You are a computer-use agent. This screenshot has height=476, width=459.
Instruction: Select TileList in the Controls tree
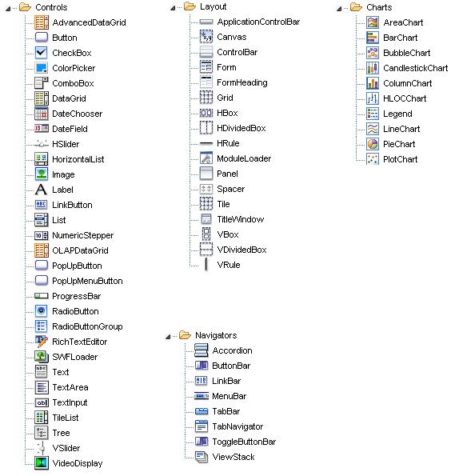[x=66, y=418]
